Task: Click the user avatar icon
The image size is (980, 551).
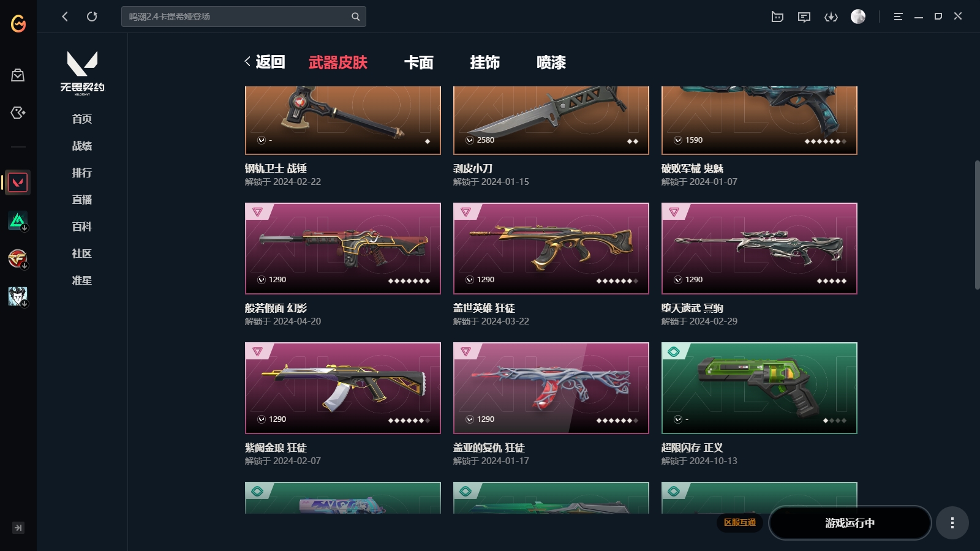Action: click(x=858, y=17)
